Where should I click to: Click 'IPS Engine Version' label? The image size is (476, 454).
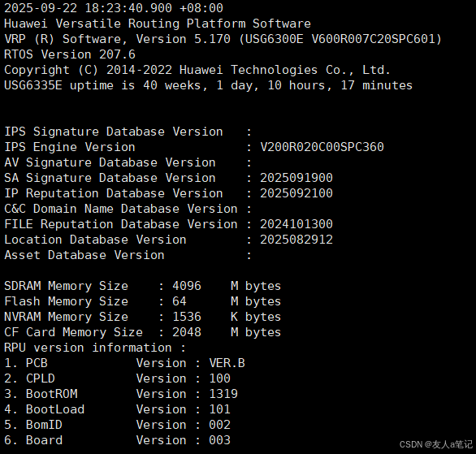[x=70, y=147]
